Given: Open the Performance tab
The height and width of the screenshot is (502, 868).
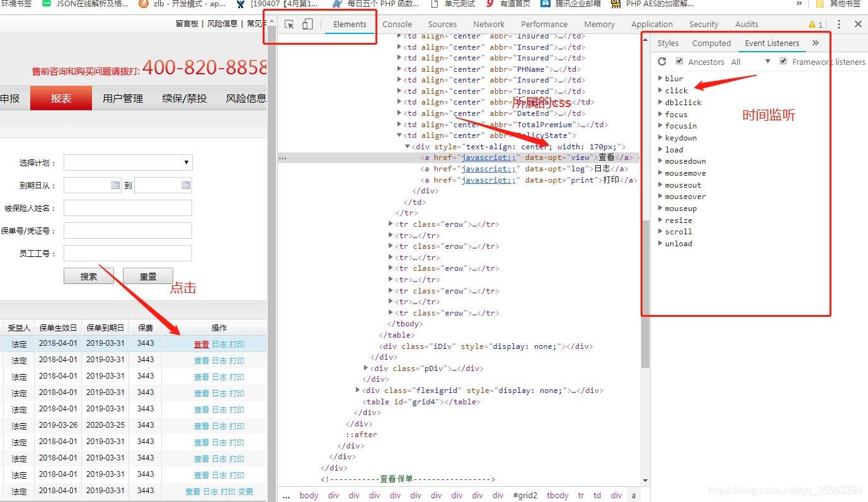Looking at the screenshot, I should [x=544, y=24].
